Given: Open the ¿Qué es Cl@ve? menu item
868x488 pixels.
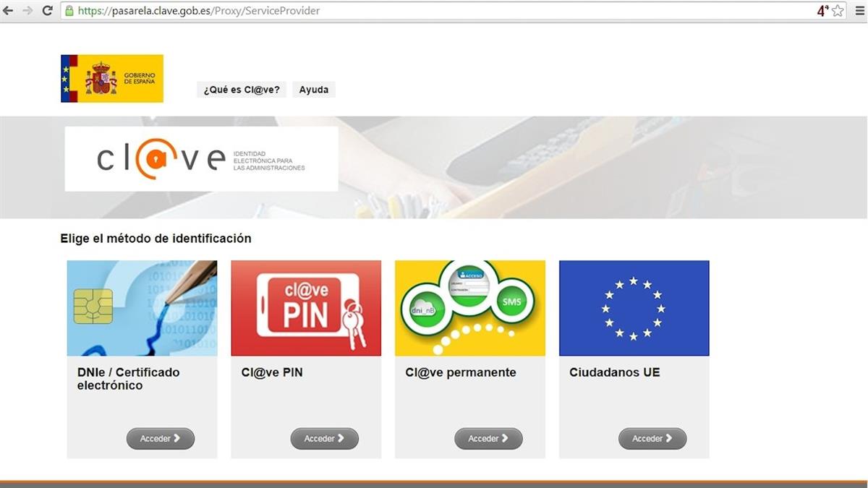Looking at the screenshot, I should (242, 90).
